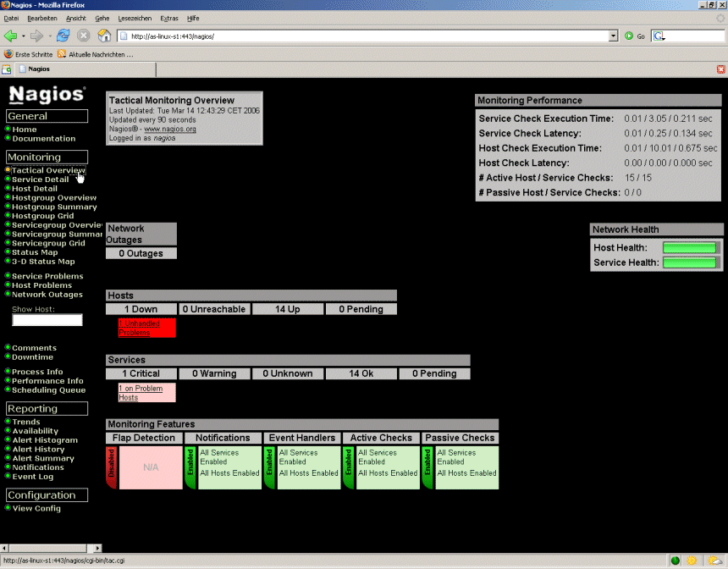Click the green Go button icon
This screenshot has height=569, width=728.
coord(629,36)
